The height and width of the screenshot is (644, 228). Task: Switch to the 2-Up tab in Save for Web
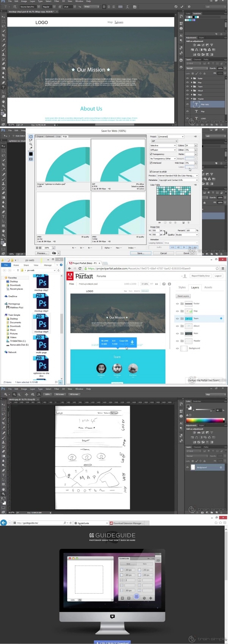coord(58,136)
